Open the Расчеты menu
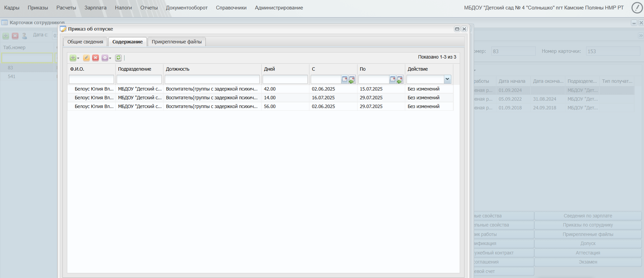The width and height of the screenshot is (644, 278). click(66, 8)
